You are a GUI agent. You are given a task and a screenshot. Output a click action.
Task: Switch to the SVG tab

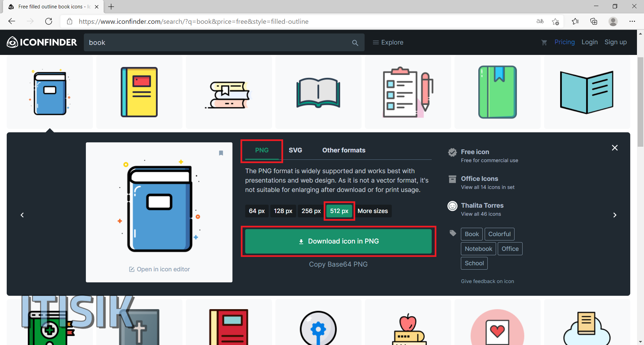tap(296, 150)
